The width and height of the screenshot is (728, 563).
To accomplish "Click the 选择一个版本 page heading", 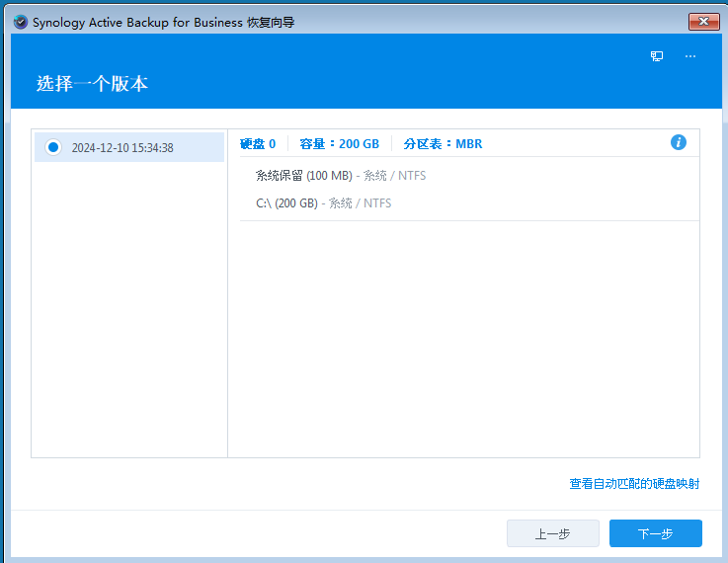I will pos(92,84).
